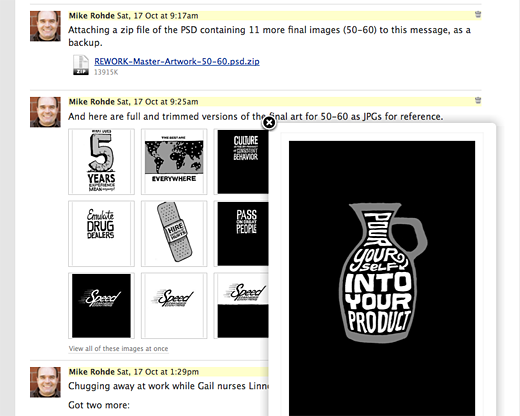Screen dimensions: 520x416
Task: Open the 5 Years Experience thumbnail
Action: point(101,161)
